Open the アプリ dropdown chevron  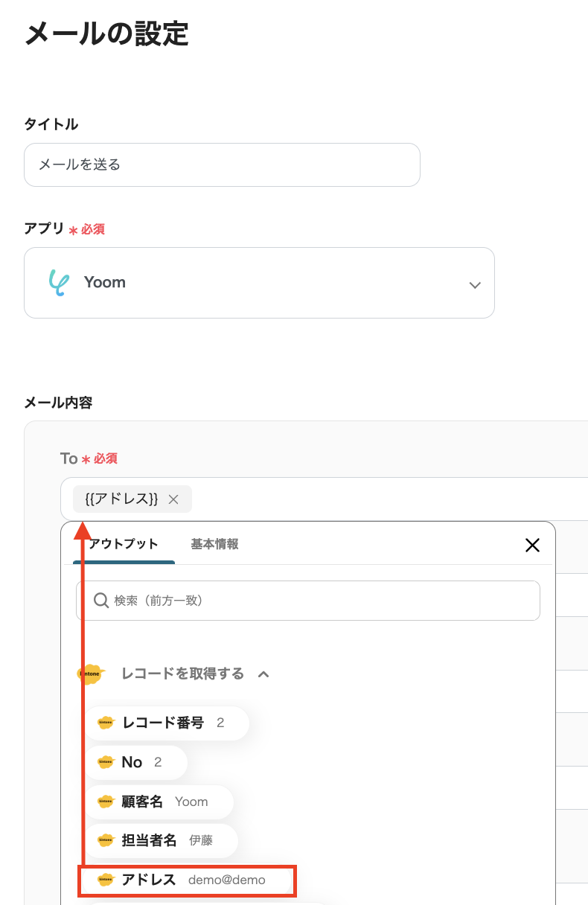point(475,285)
